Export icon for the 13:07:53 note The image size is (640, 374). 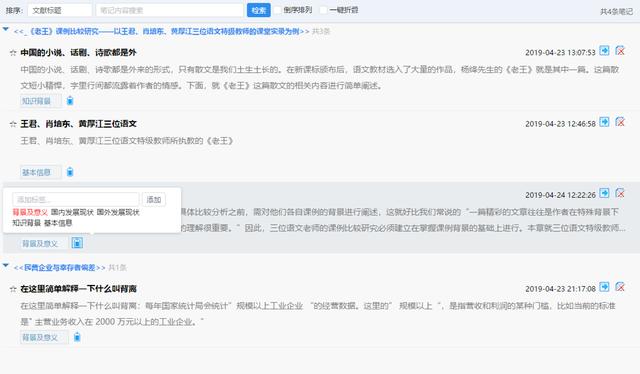[604, 51]
